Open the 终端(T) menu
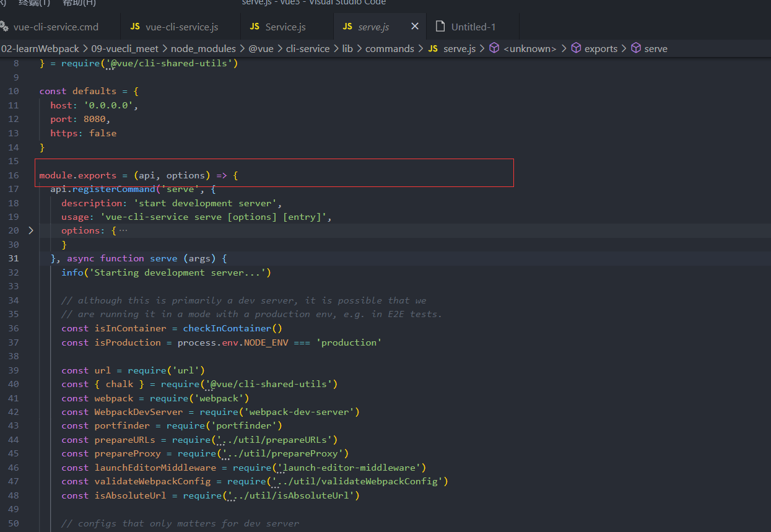This screenshot has width=771, height=532. click(x=34, y=2)
